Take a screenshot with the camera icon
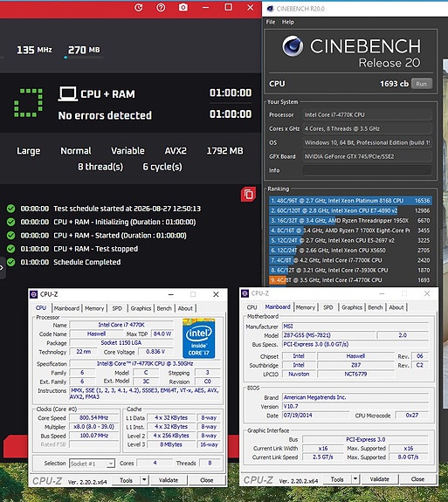This screenshot has height=502, width=448. click(x=183, y=7)
